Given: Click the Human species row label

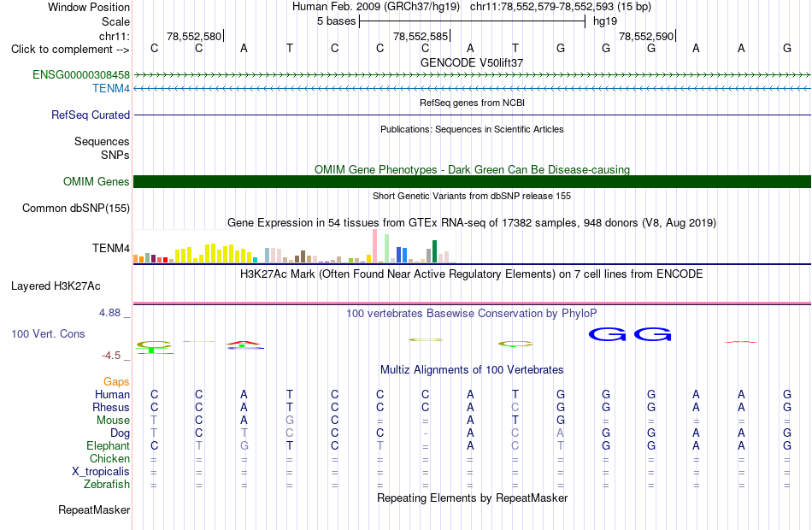Looking at the screenshot, I should point(112,395).
